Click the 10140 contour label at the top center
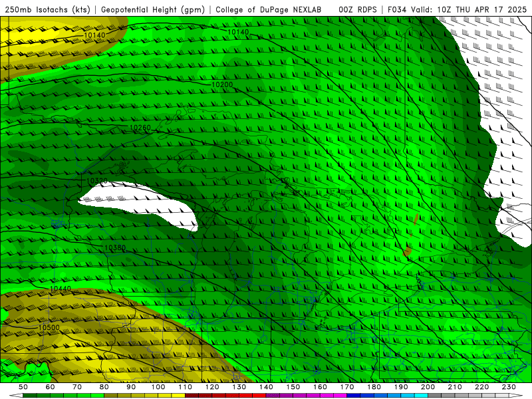The width and height of the screenshot is (532, 399). (x=238, y=32)
